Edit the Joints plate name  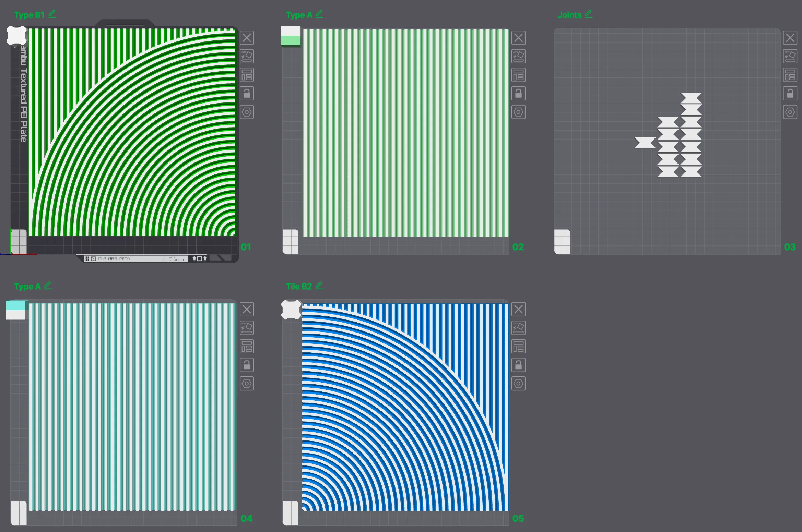588,14
